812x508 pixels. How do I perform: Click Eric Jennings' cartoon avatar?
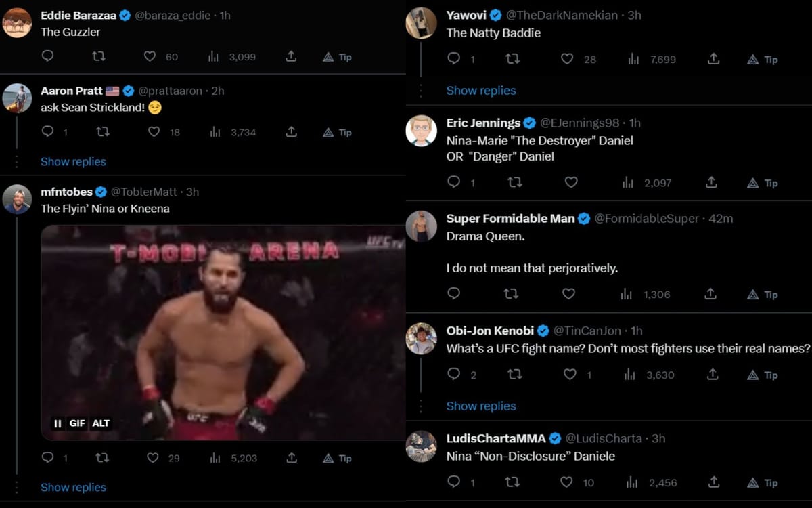point(421,131)
